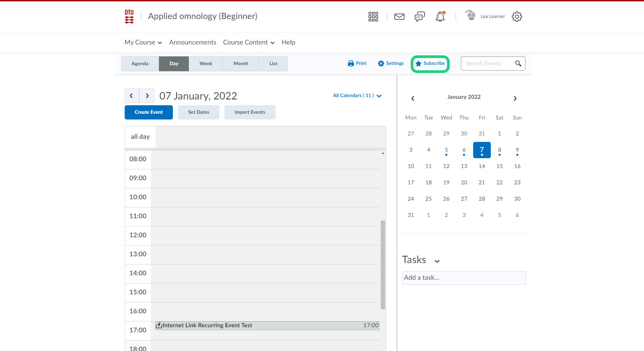Switch to the Week view tab
Image resolution: width=644 pixels, height=351 pixels.
205,64
